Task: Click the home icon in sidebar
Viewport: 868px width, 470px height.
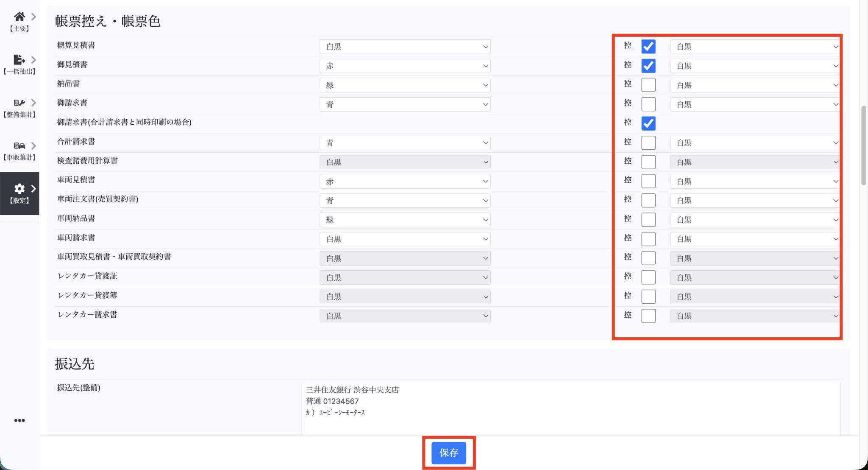Action: pyautogui.click(x=19, y=17)
